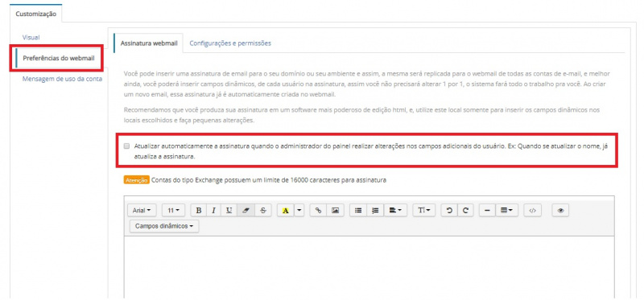Select the Customização tab
This screenshot has width=644, height=300.
click(35, 14)
